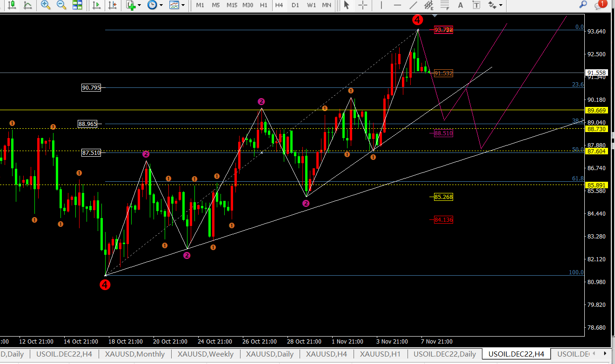
Task: Click the 90.795 price label
Action: click(x=91, y=87)
